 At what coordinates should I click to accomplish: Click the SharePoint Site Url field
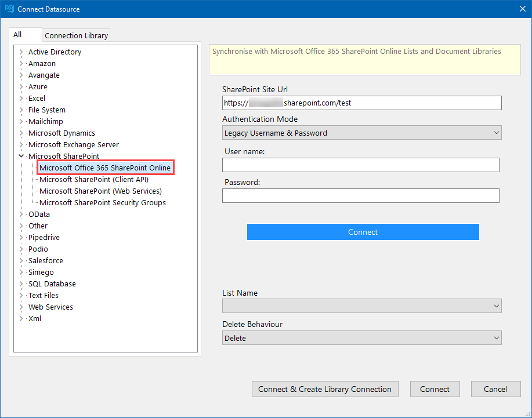pyautogui.click(x=361, y=103)
